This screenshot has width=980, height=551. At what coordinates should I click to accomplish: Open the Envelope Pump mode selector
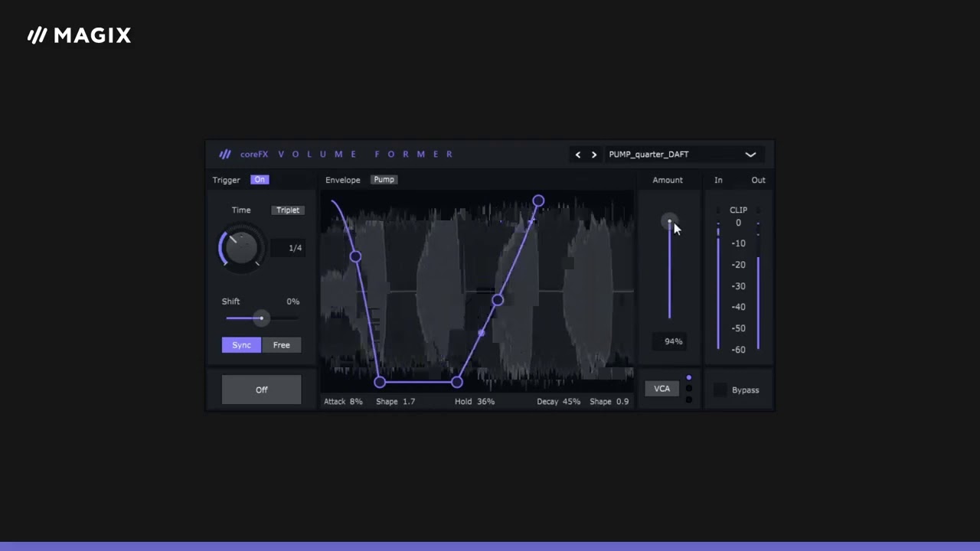pyautogui.click(x=384, y=180)
